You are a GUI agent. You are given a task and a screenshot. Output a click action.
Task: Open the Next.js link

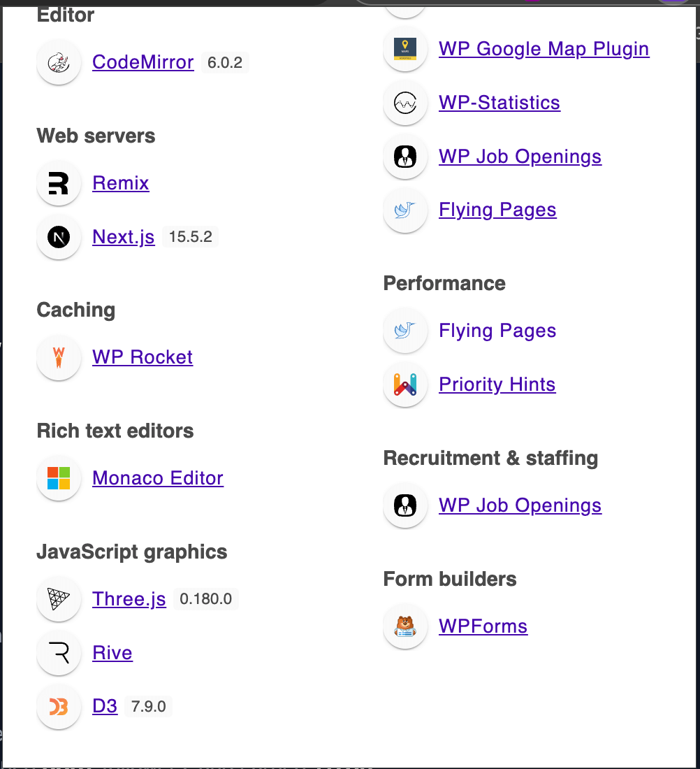tap(124, 238)
